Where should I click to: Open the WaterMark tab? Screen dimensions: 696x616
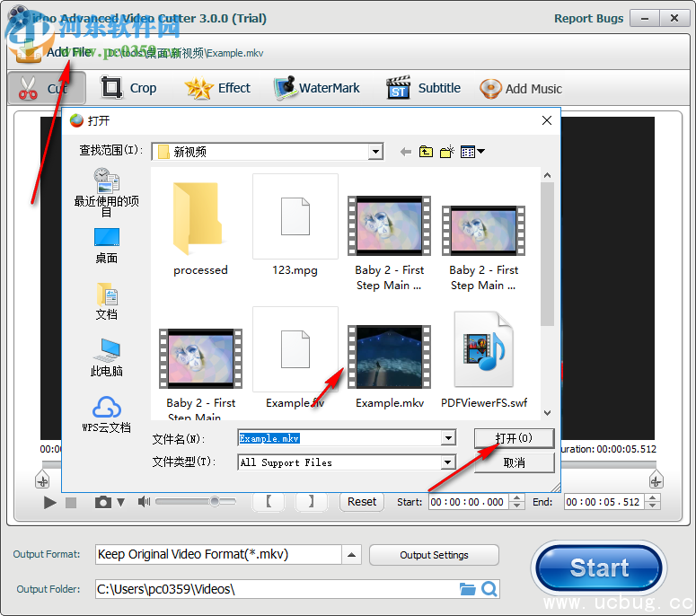(316, 88)
